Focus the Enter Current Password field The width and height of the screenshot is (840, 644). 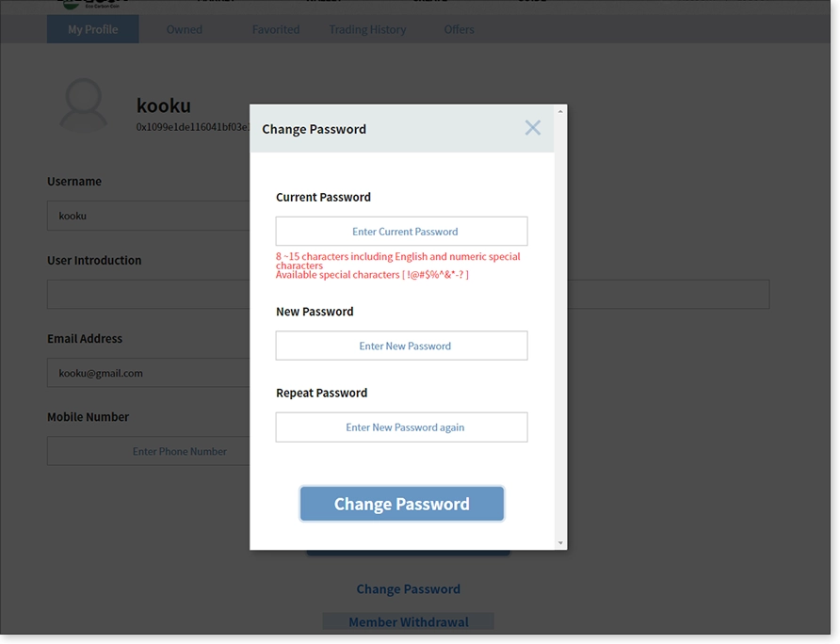point(402,232)
